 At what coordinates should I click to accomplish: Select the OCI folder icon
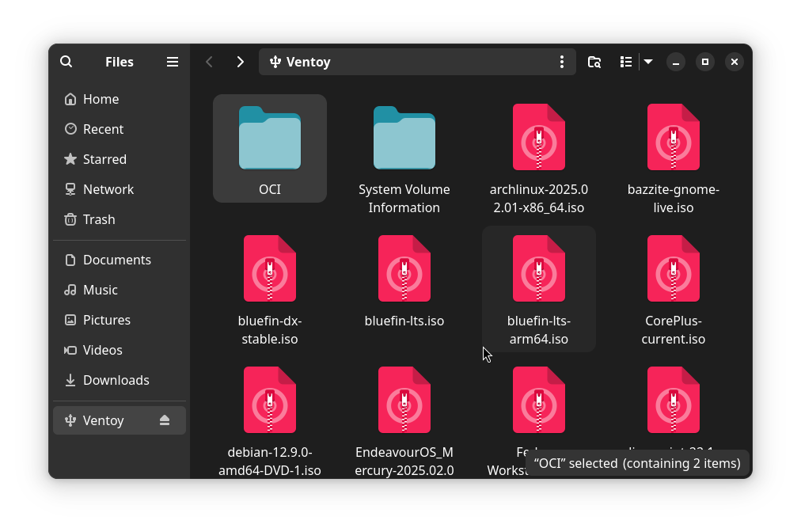pyautogui.click(x=270, y=138)
